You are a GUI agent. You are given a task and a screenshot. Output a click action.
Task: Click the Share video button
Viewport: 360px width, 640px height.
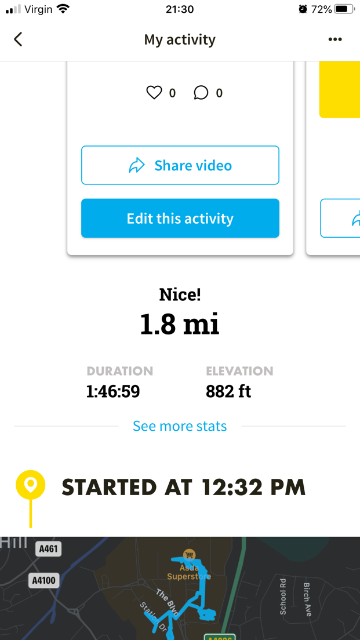point(180,165)
